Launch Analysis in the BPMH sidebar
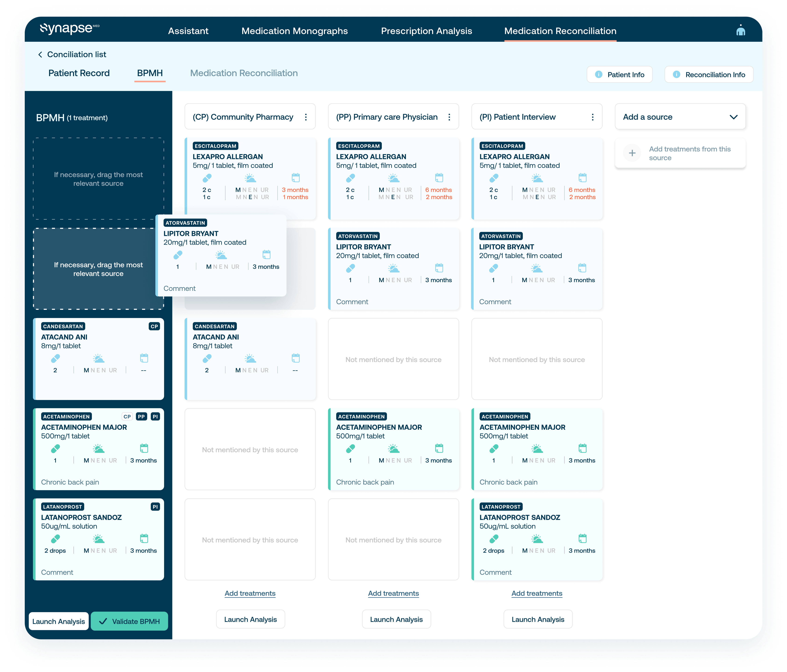This screenshot has width=787, height=672. (59, 621)
